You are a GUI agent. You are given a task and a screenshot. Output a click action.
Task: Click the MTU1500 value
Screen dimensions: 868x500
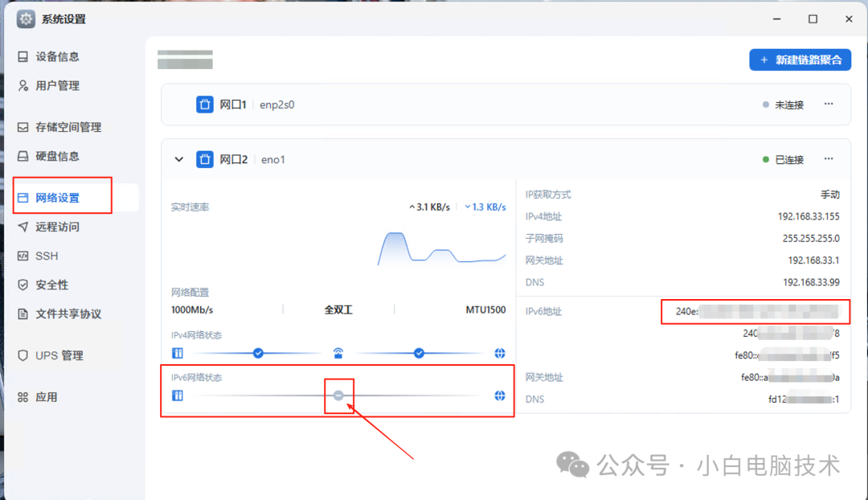click(x=485, y=310)
